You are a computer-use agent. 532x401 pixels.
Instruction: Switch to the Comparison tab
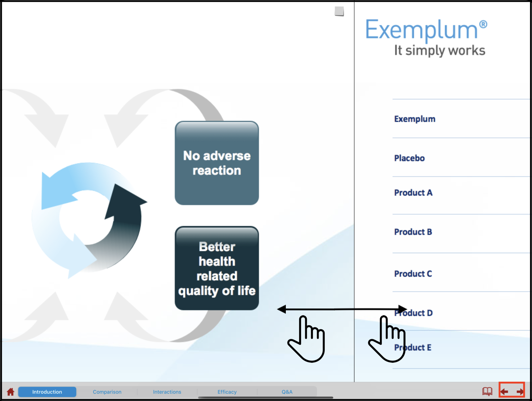tap(107, 392)
